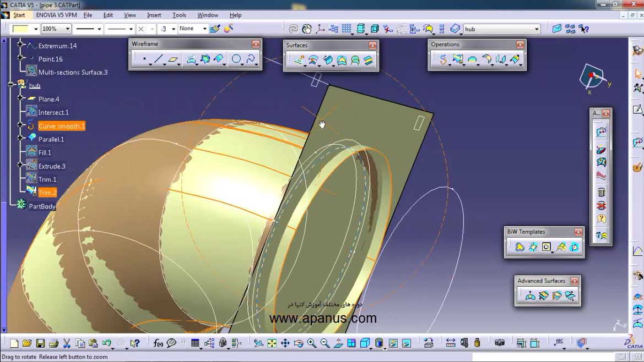Image resolution: width=644 pixels, height=362 pixels.
Task: Select Intersect.1 in the tree
Action: (53, 112)
